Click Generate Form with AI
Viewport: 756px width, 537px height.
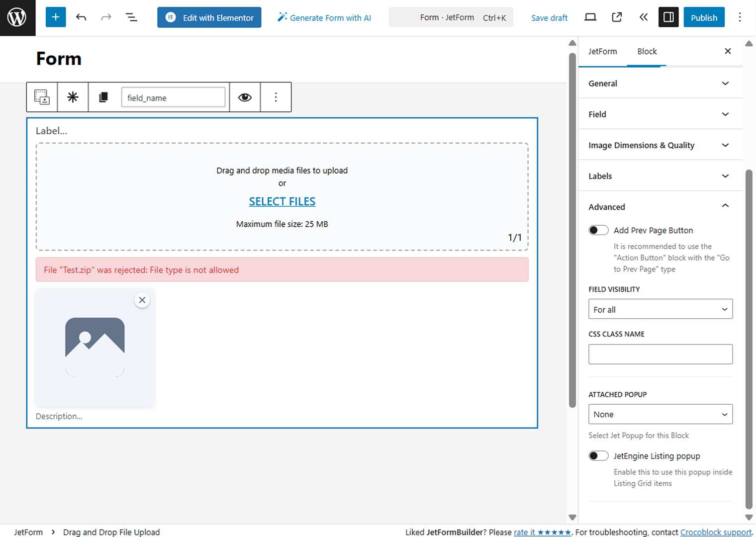324,17
